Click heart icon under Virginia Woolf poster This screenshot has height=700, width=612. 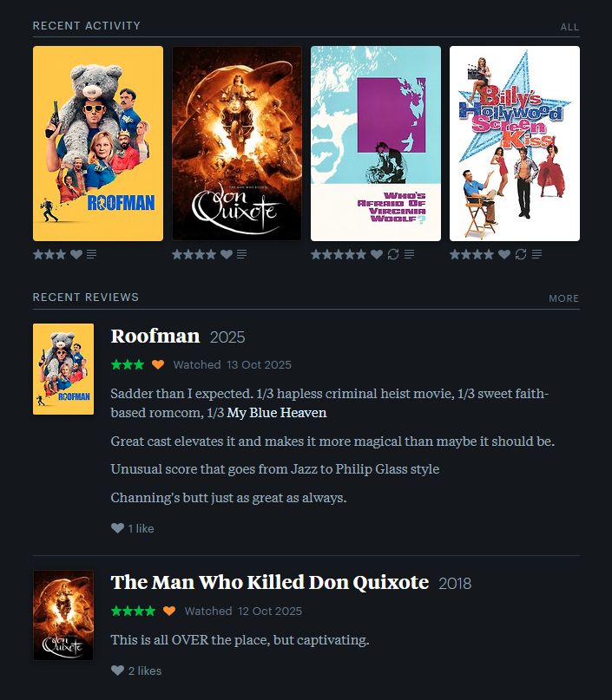(377, 254)
